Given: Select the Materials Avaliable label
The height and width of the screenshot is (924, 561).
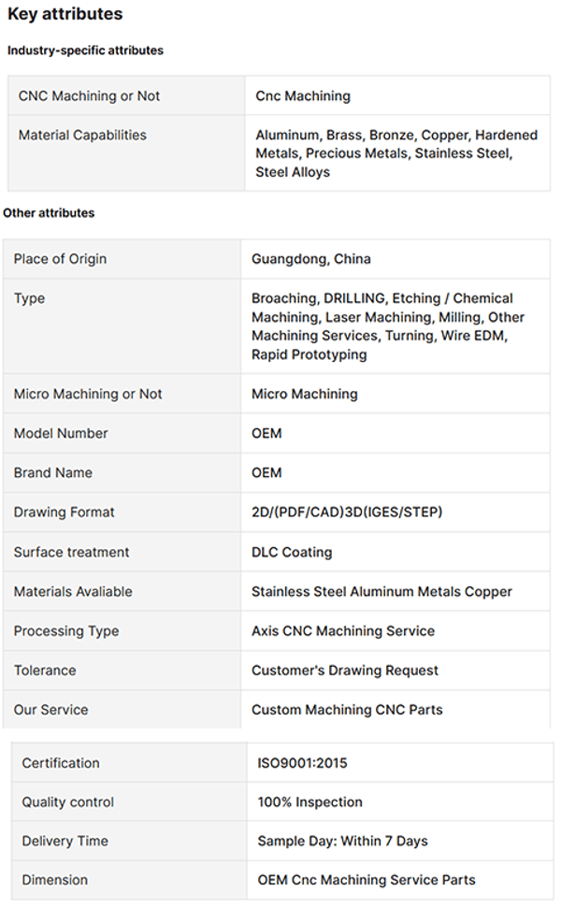Looking at the screenshot, I should (x=73, y=591).
